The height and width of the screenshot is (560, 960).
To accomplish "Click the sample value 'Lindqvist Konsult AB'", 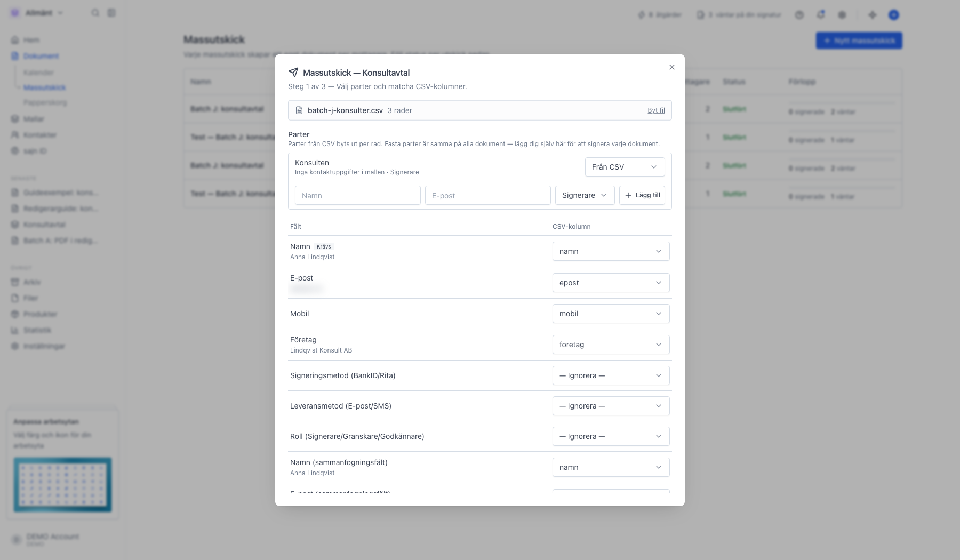I will (x=321, y=350).
